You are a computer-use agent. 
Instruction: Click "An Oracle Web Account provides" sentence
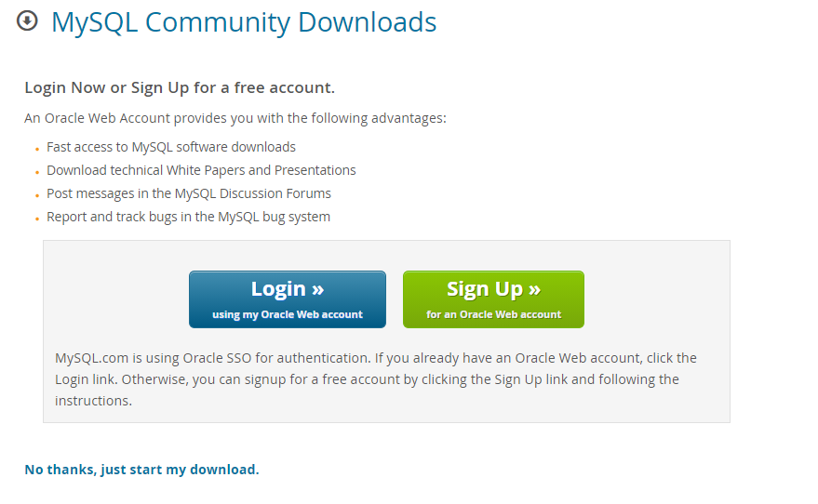[x=235, y=118]
